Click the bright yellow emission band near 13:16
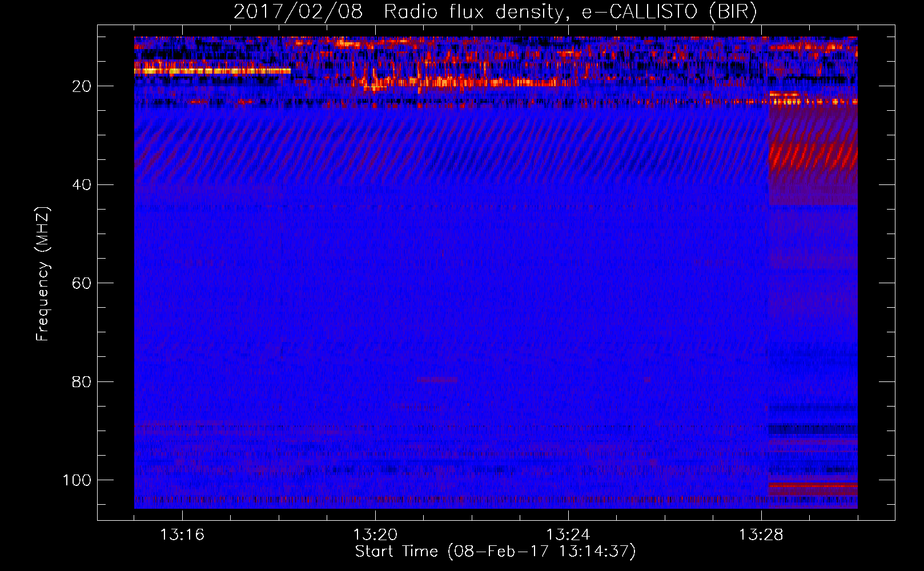 (x=212, y=71)
